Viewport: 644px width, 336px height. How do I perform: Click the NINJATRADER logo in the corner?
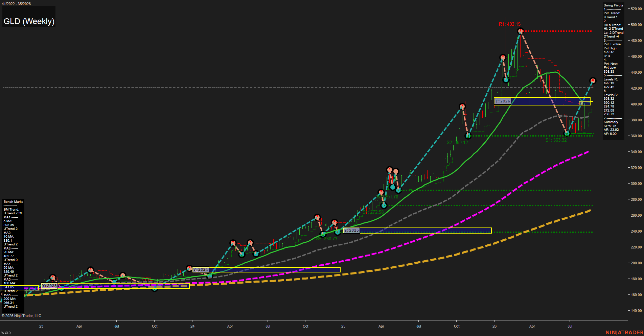(624, 333)
